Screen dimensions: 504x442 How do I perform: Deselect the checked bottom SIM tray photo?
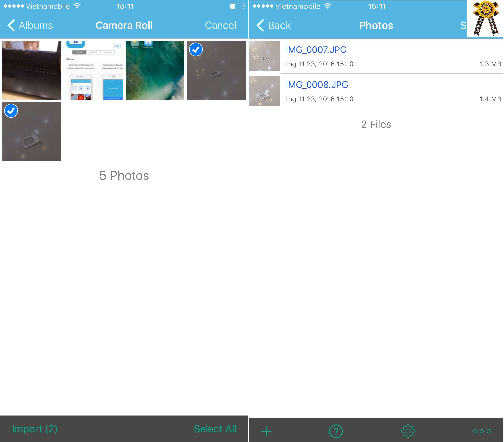pos(32,132)
